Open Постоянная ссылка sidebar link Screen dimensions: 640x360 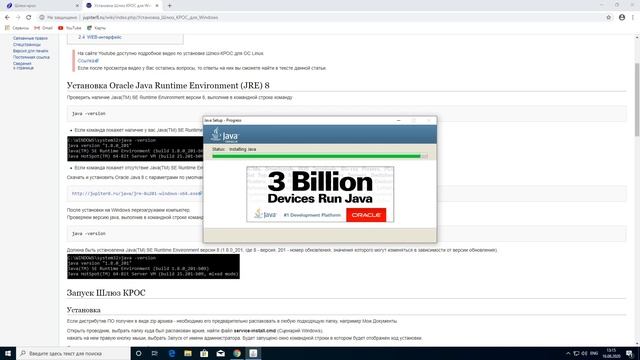coord(31,57)
